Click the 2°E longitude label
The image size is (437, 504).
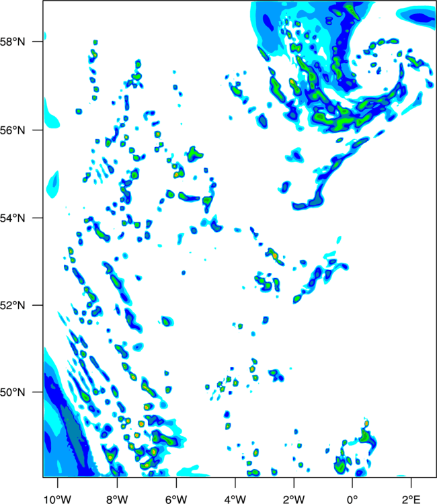(x=411, y=499)
